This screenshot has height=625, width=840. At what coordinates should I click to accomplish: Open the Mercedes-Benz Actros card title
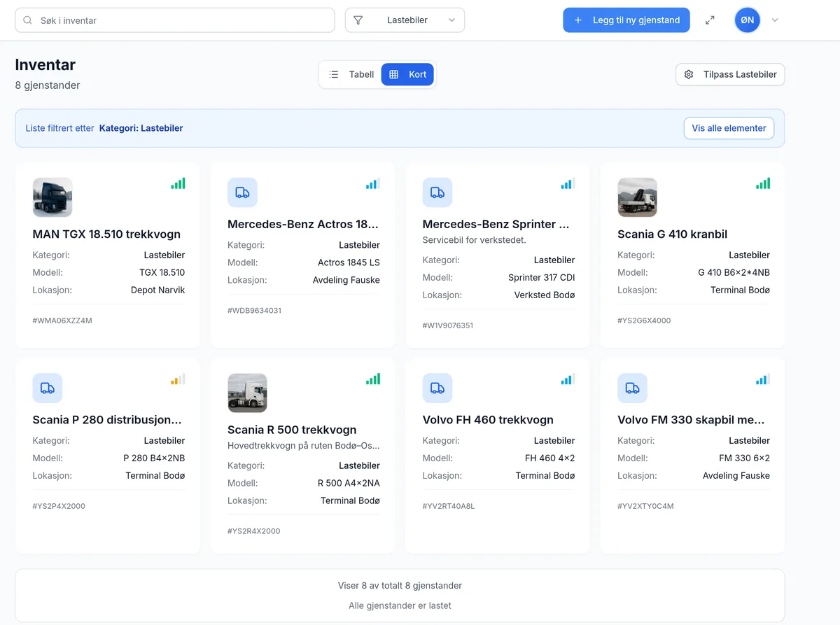pos(303,225)
